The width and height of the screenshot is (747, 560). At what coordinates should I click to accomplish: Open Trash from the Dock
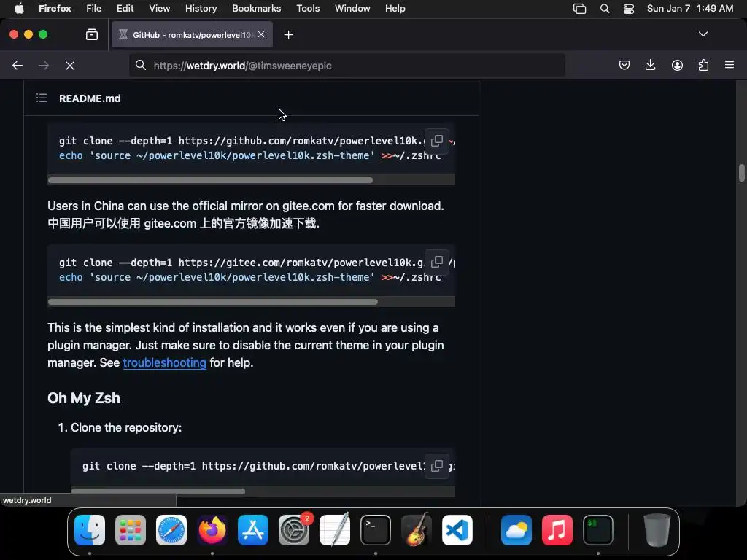tap(657, 530)
